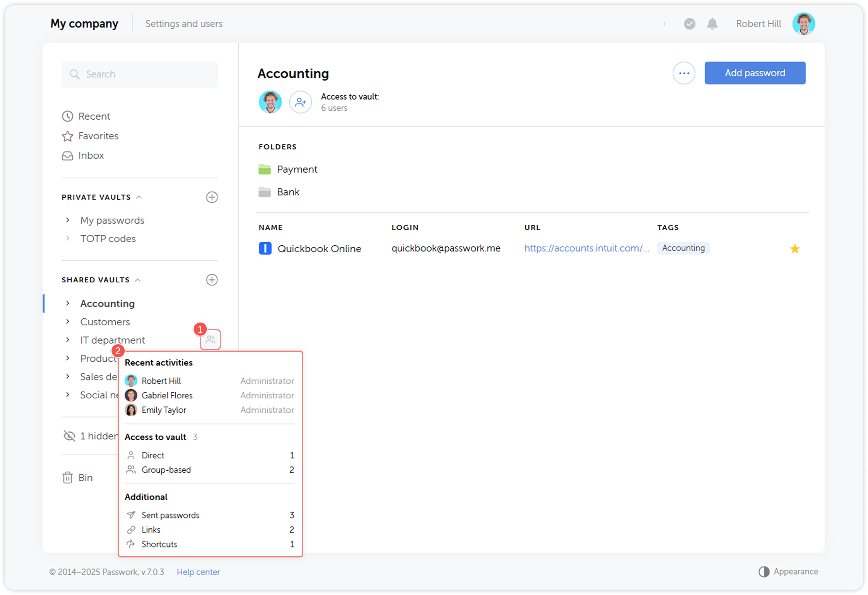The image size is (868, 595).
Task: Unfavorite Quickbook Online using the star
Action: [794, 248]
